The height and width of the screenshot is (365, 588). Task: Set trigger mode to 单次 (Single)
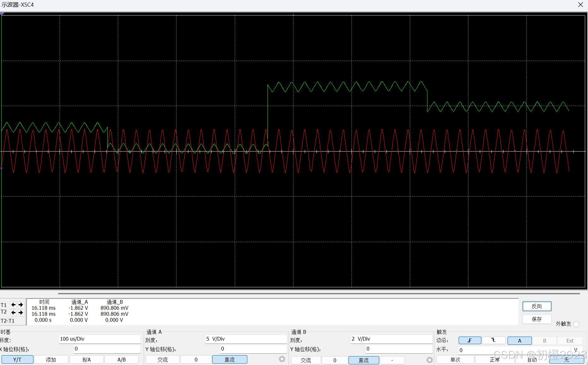click(456, 360)
